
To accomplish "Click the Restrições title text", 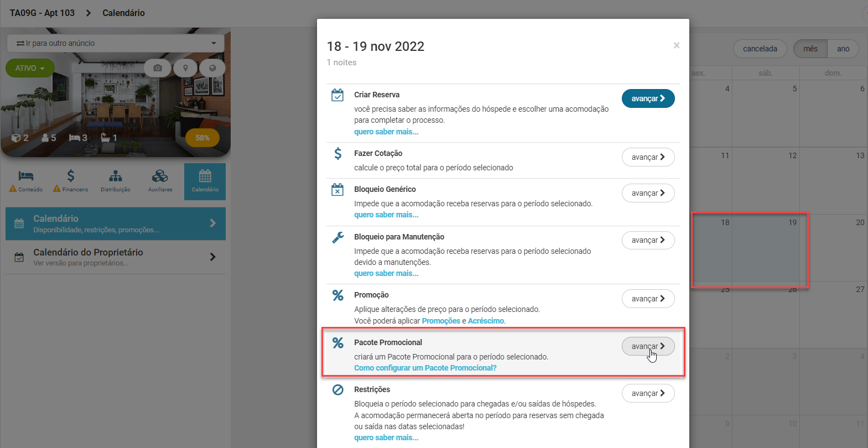I will [x=372, y=389].
